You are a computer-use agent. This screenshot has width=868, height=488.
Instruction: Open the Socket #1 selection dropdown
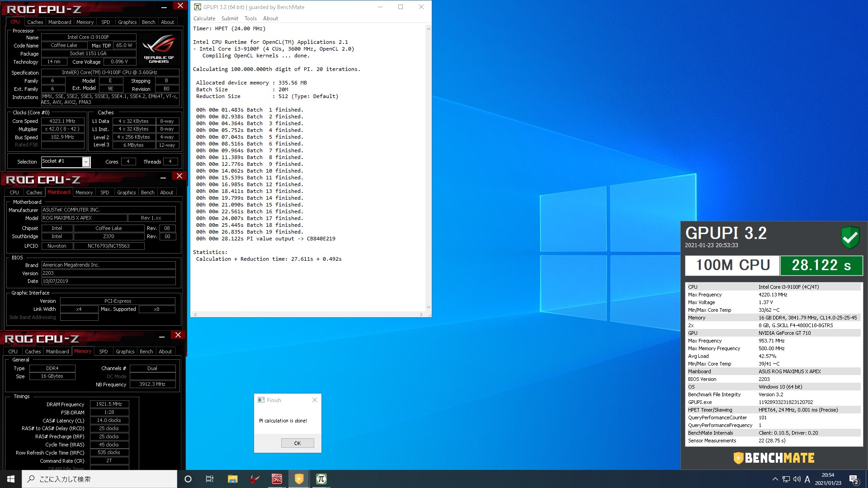tap(86, 162)
